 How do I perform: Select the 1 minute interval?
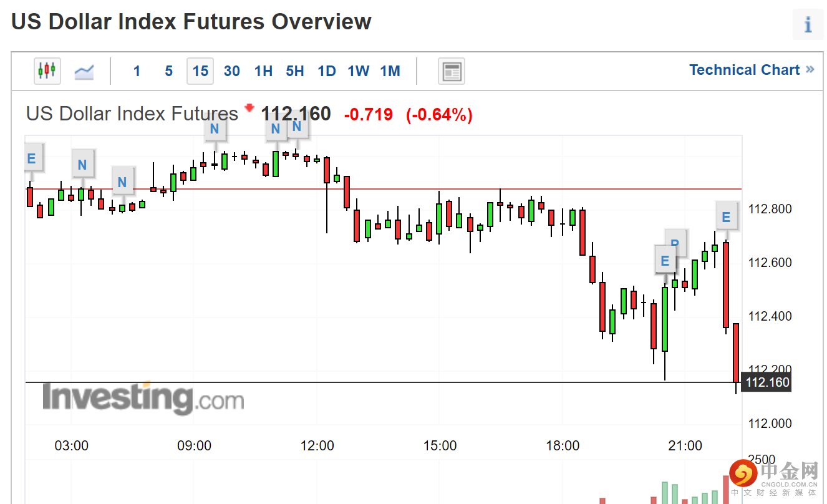tap(137, 71)
